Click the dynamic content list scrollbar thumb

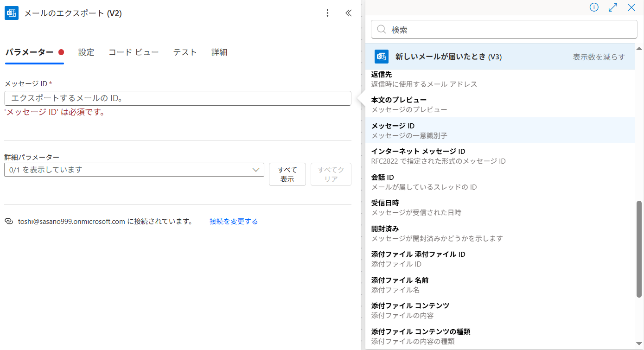pos(639,248)
